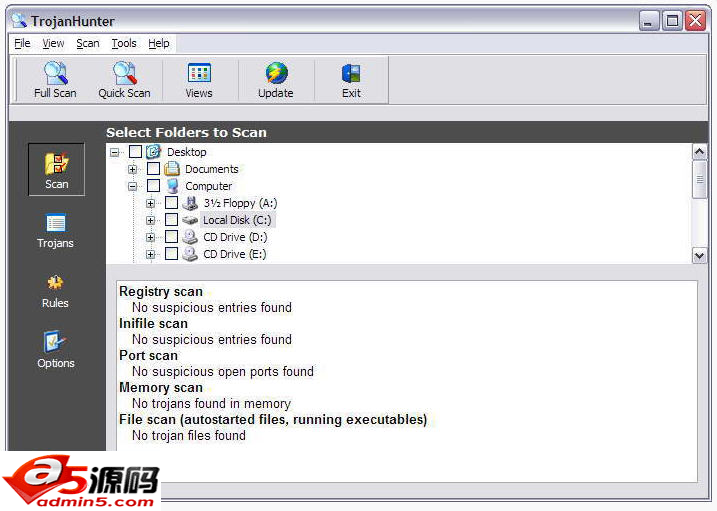
Task: Check the CD Drive (E:) checkbox
Action: (x=171, y=254)
